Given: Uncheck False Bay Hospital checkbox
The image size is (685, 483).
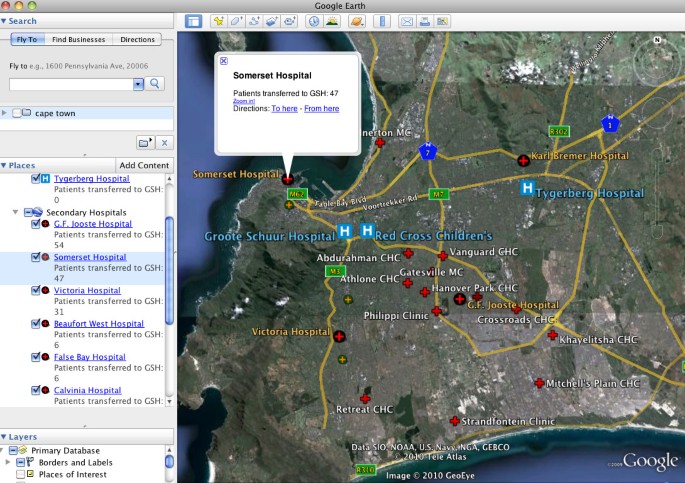Looking at the screenshot, I should [36, 357].
